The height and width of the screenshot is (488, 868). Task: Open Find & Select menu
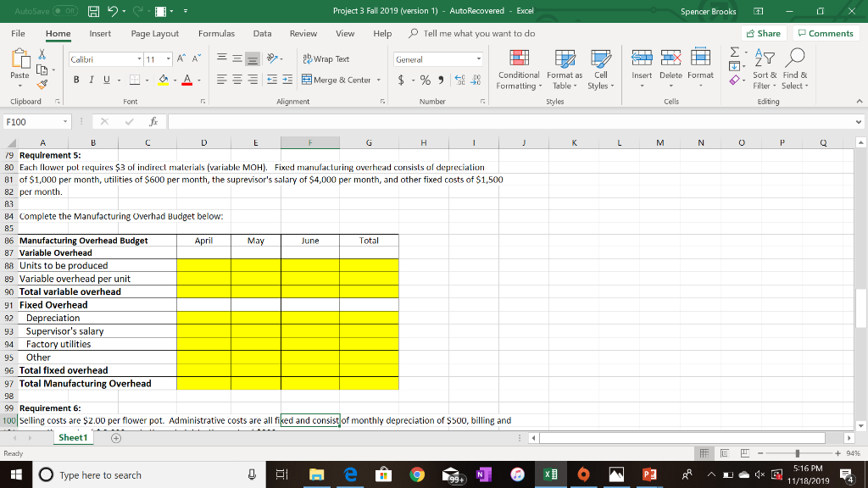click(795, 69)
